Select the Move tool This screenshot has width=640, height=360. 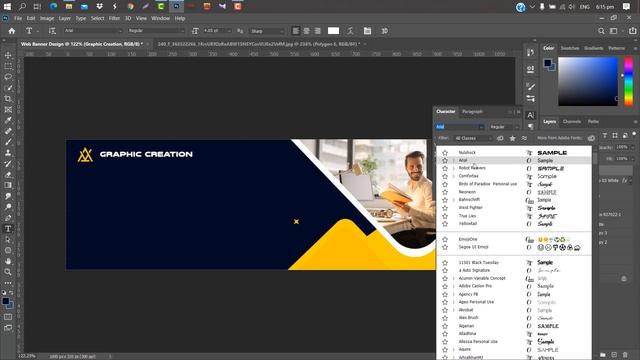point(8,55)
